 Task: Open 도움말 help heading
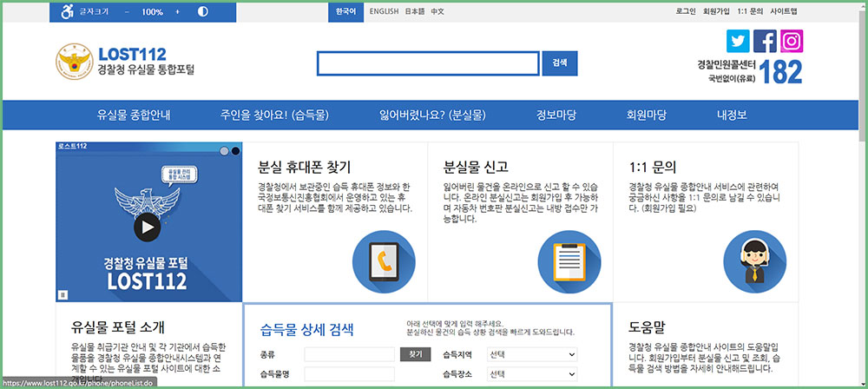pyautogui.click(x=648, y=327)
